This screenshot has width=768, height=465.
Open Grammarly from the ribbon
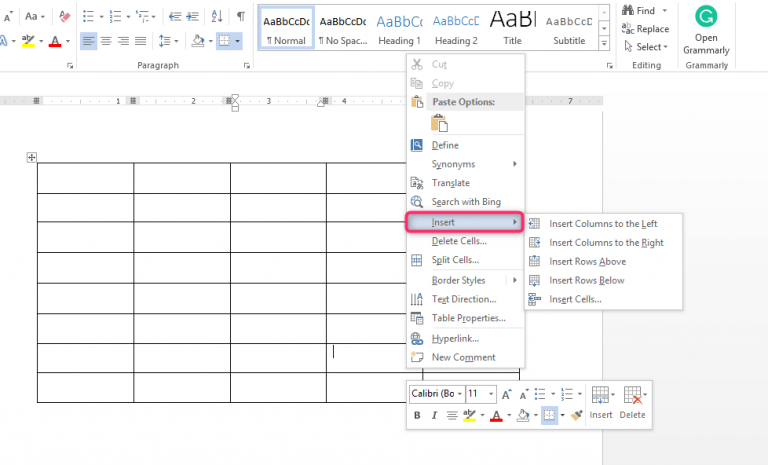pos(706,30)
